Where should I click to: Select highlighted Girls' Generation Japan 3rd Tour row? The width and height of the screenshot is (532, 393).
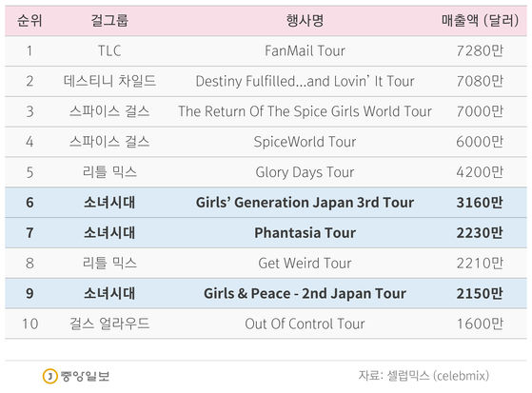click(x=266, y=203)
